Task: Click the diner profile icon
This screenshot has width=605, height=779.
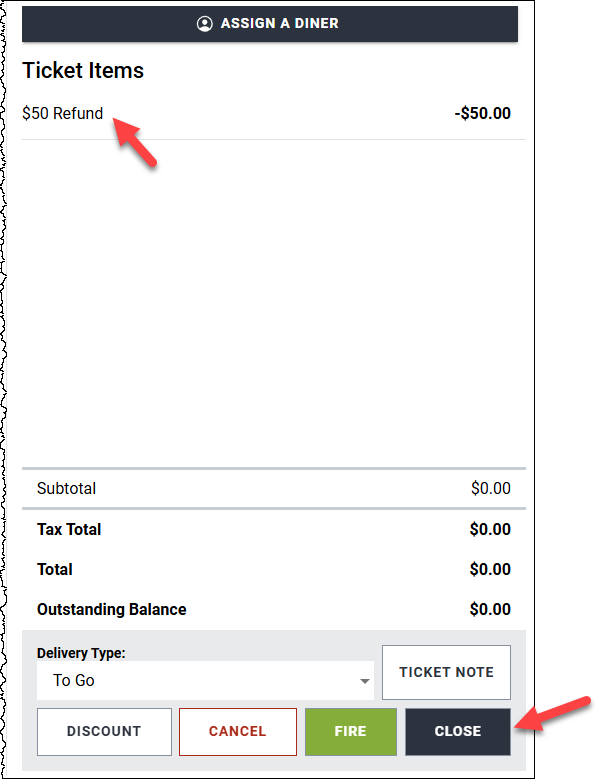Action: (204, 23)
